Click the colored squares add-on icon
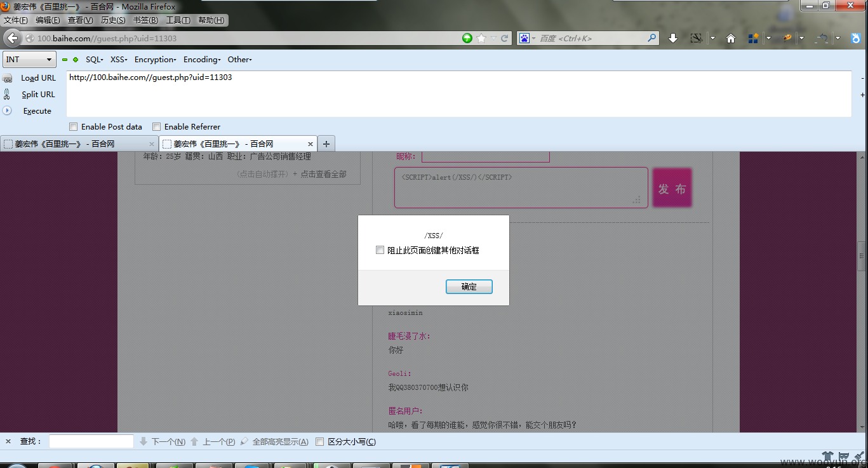Screen dimensions: 868x468 [x=753, y=38]
